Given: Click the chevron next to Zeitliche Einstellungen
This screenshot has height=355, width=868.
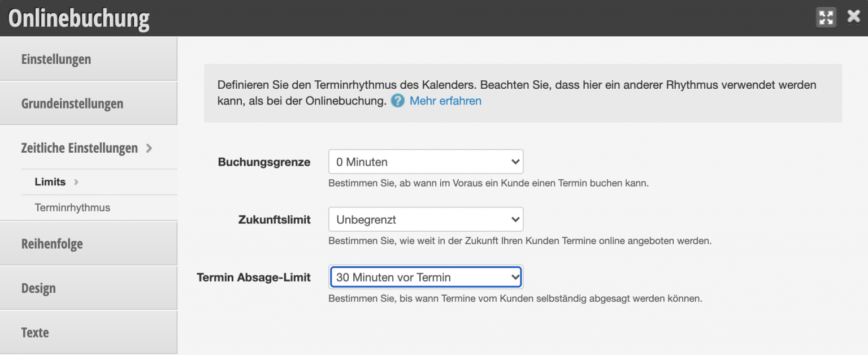Looking at the screenshot, I should click(x=149, y=148).
